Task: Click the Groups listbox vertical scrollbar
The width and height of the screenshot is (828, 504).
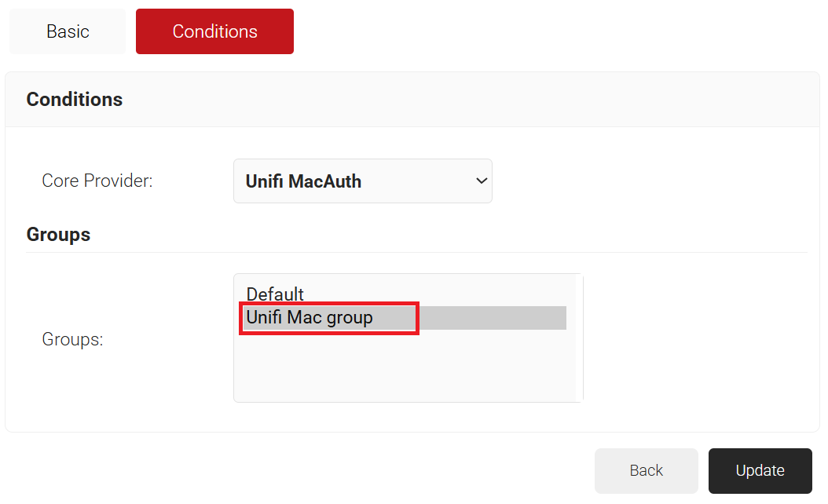Action: [579, 338]
